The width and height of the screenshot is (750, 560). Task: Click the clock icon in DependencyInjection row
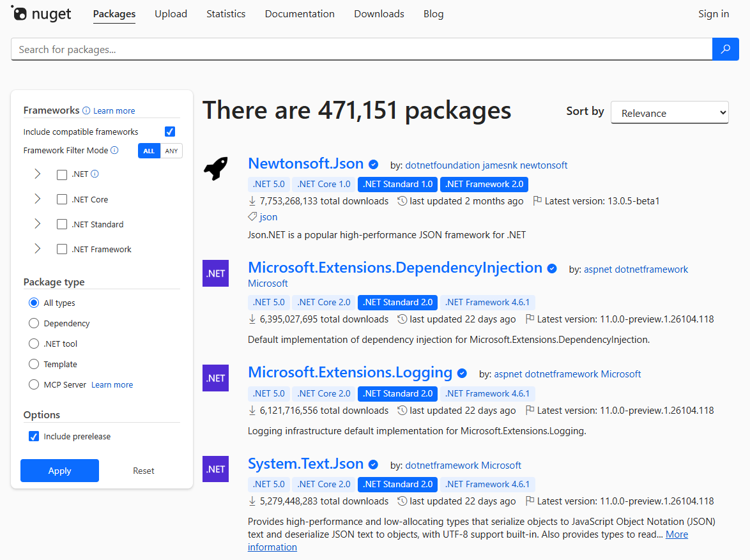pyautogui.click(x=402, y=319)
